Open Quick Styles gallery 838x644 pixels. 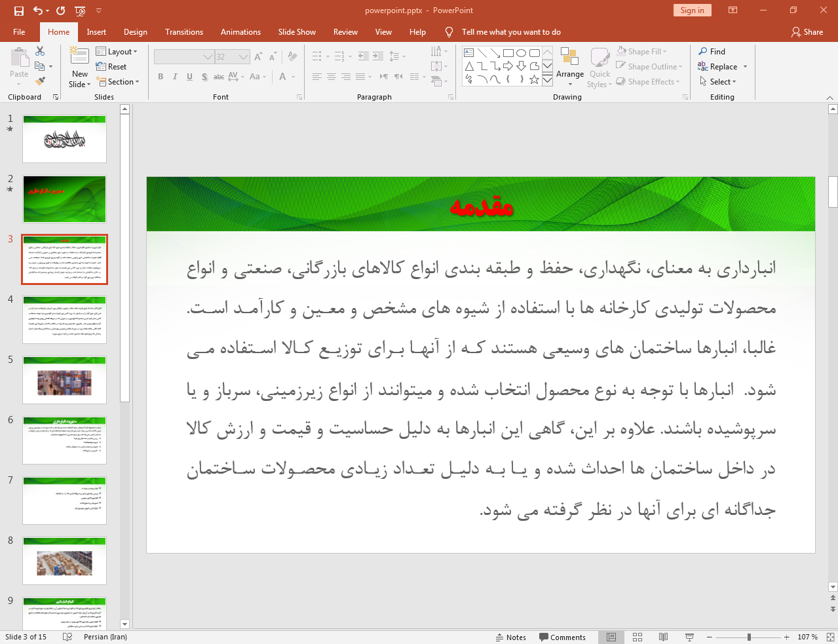(x=600, y=67)
